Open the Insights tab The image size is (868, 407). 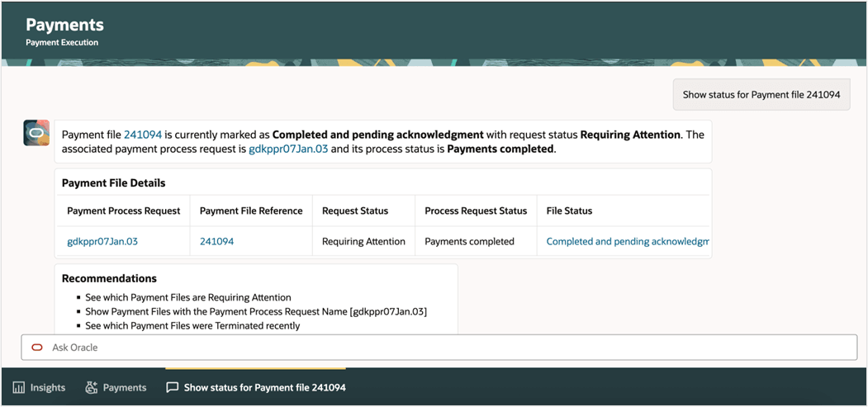[x=39, y=388]
